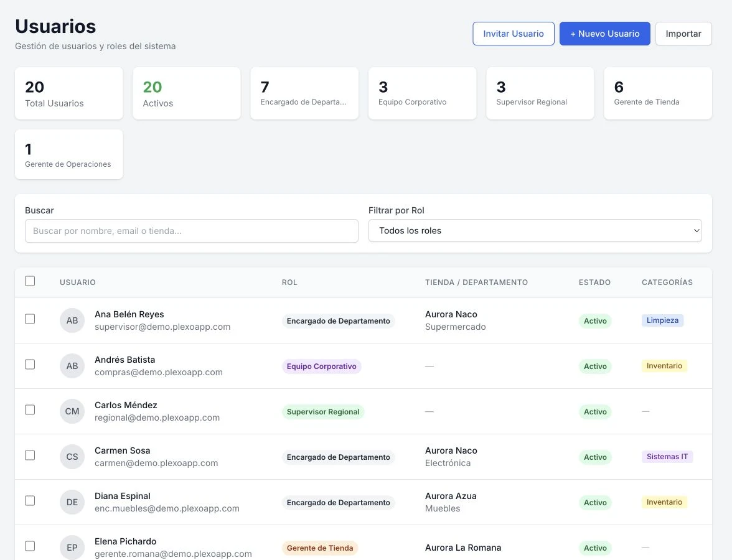Click Carmen Sosa's Encargado de Departamento badge
Screen dimensions: 732x560
click(x=339, y=457)
